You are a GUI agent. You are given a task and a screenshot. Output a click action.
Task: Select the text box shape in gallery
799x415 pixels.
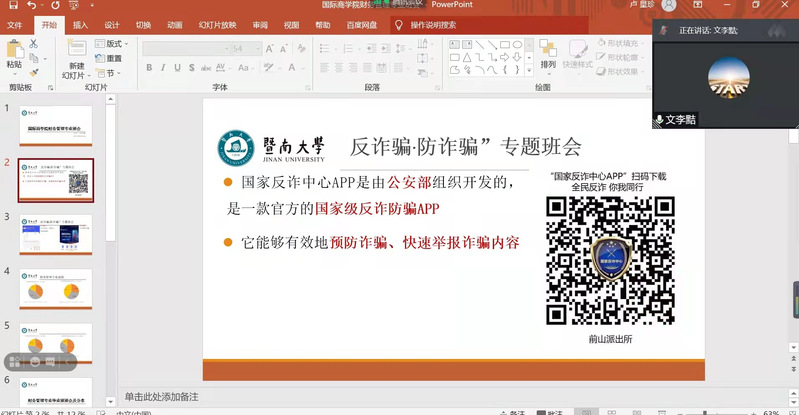(455, 44)
